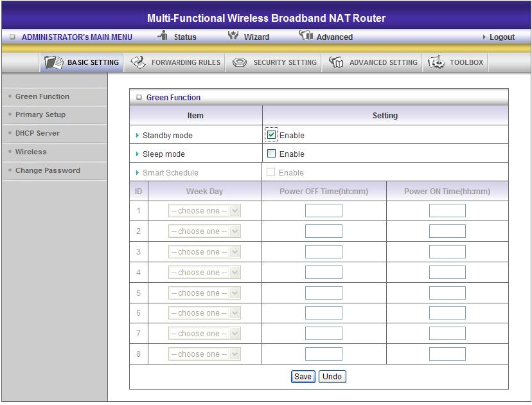
Task: Click the arrow icon next to Logout
Action: [x=484, y=37]
